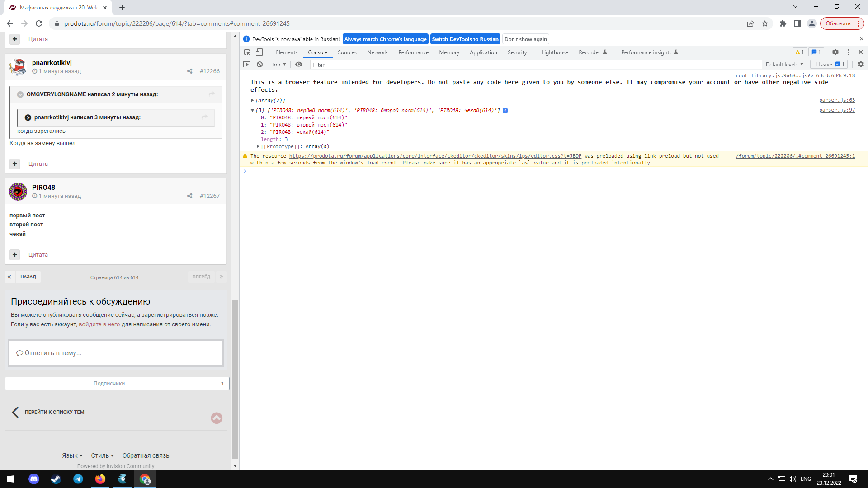Image resolution: width=868 pixels, height=488 pixels.
Task: Click the inspect element picker icon
Action: 247,52
